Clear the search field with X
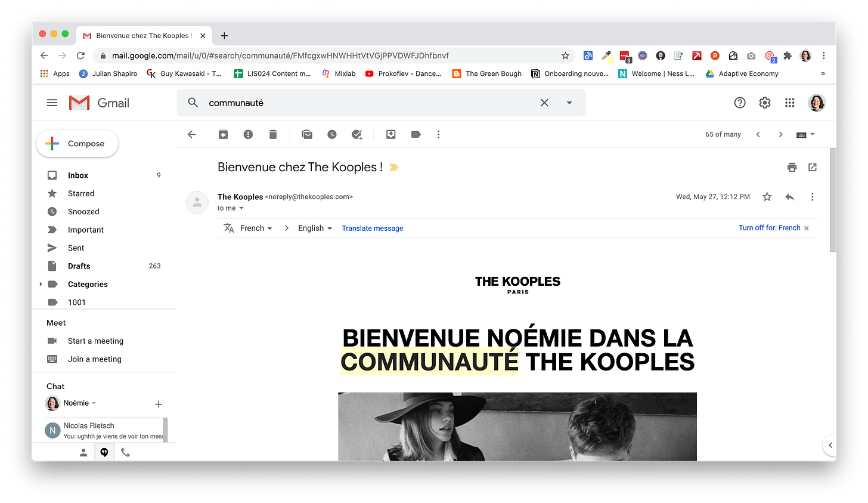Viewport: 868px width, 503px height. [544, 103]
